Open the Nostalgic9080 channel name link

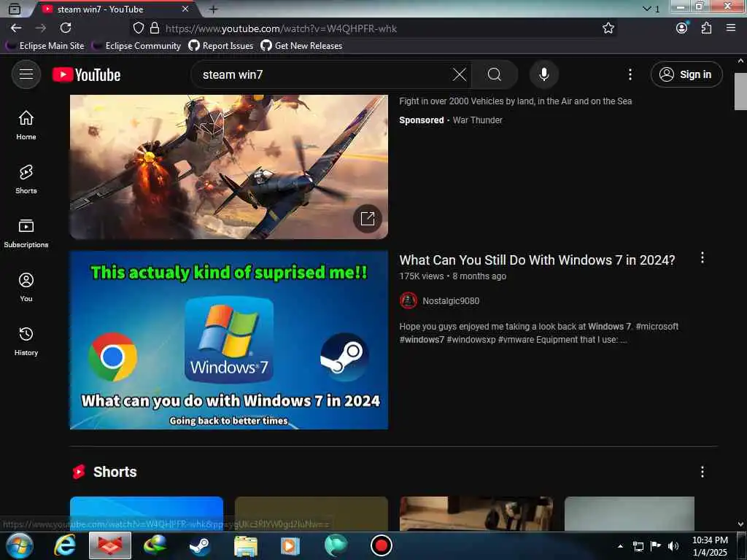451,301
